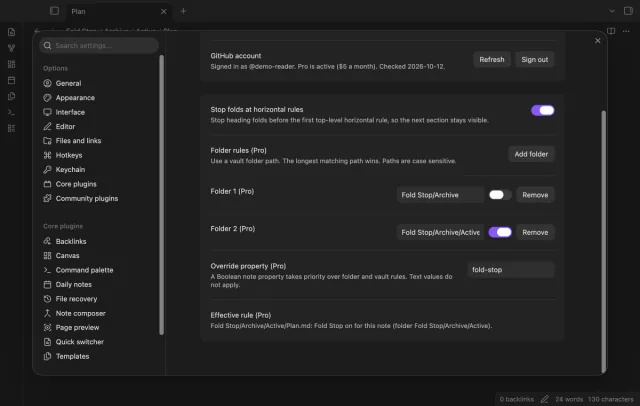640x406 pixels.
Task: Edit the Folder 1 path field
Action: (x=440, y=195)
